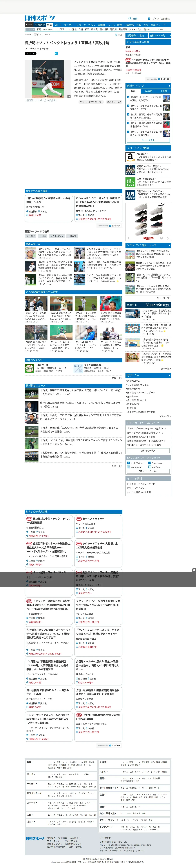Image resolution: width=196 pixels, height=868 pixels.
Task: Click the プロ野球 baseball icon in 野球コンテンツ
Action: point(29,368)
